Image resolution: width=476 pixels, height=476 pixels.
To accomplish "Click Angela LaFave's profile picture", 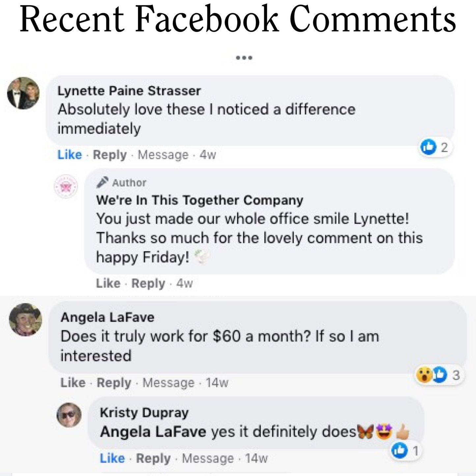I will (25, 320).
